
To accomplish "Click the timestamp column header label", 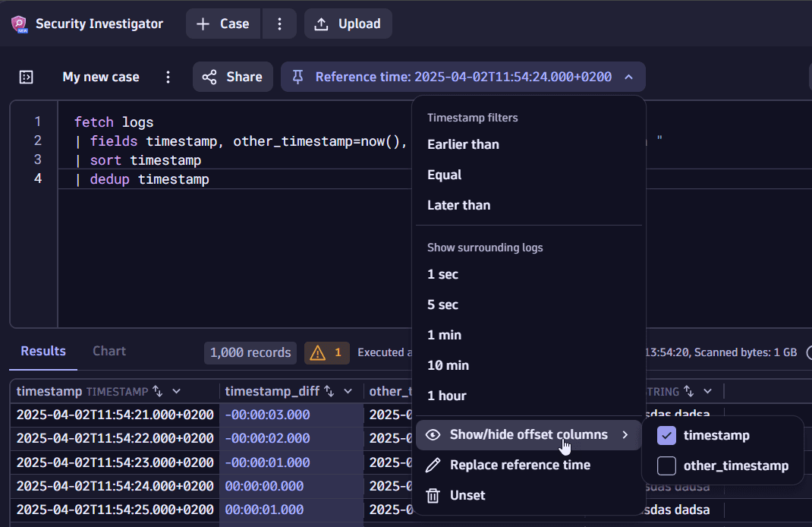I will (x=49, y=392).
